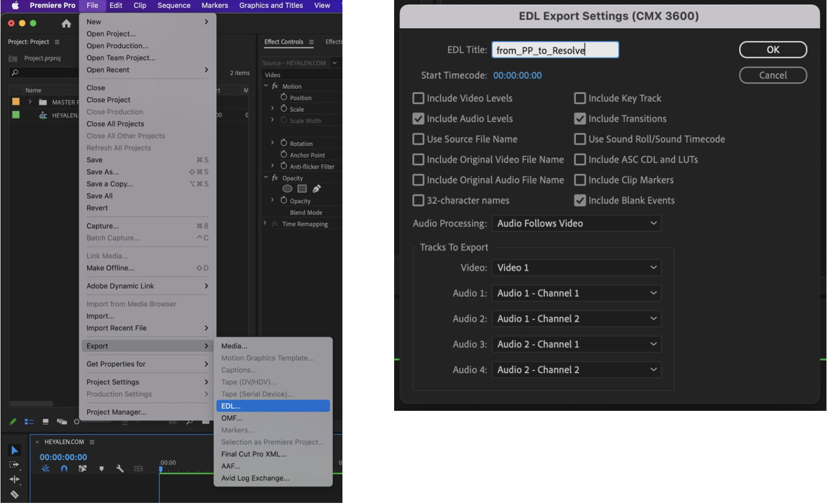Click the Home icon
The height and width of the screenshot is (504, 827).
point(66,24)
